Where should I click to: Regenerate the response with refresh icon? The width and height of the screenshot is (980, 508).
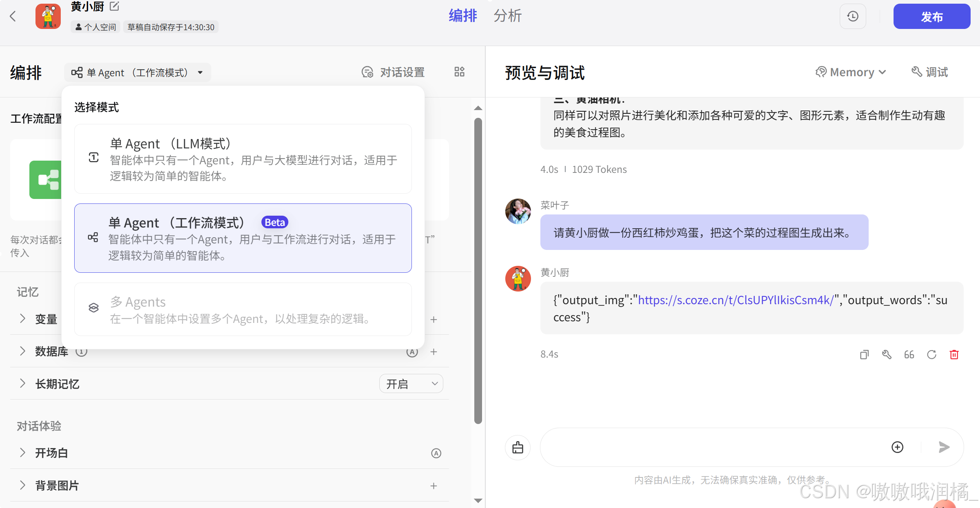tap(931, 355)
